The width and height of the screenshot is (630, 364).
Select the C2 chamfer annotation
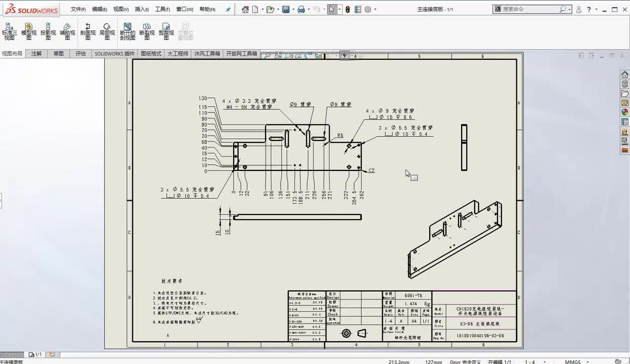(372, 171)
